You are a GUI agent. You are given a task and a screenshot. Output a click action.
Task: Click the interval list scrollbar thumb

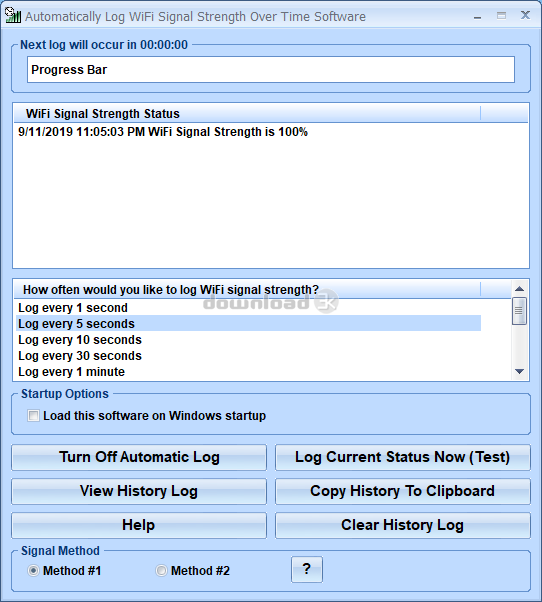519,311
